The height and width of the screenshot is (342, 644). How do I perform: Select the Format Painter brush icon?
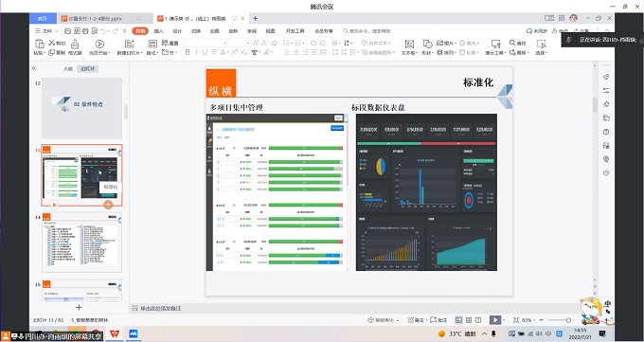tap(75, 44)
